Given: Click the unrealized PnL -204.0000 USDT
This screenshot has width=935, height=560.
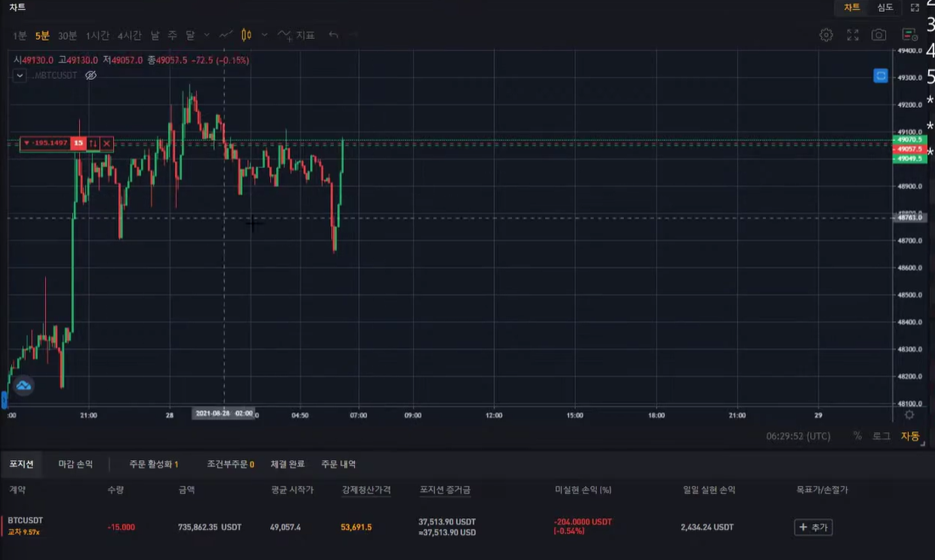Looking at the screenshot, I should click(583, 522).
